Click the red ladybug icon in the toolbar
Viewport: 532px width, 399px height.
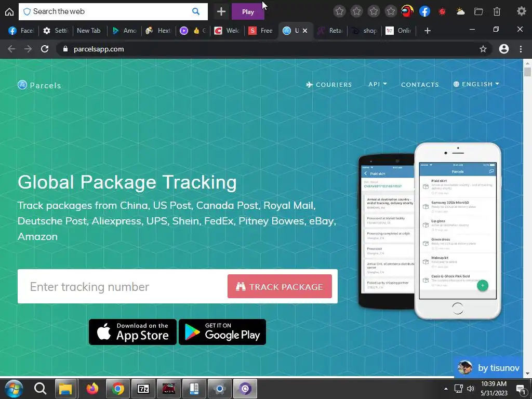[442, 11]
